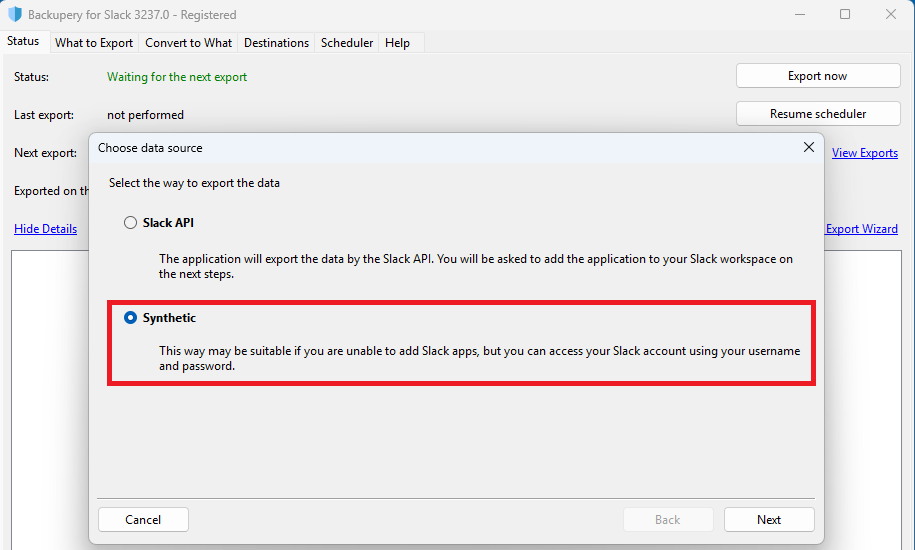The image size is (915, 550).
Task: Click the Resume scheduler button
Action: click(x=818, y=114)
